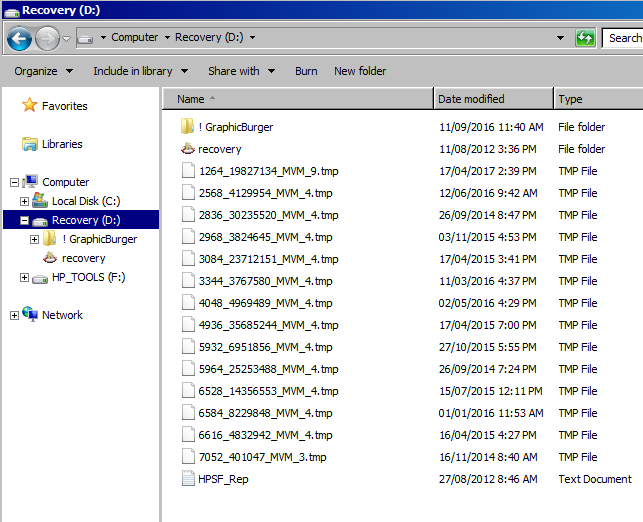Image resolution: width=643 pixels, height=522 pixels.
Task: Select recovery folder icon in navigation tree
Action: click(50, 258)
